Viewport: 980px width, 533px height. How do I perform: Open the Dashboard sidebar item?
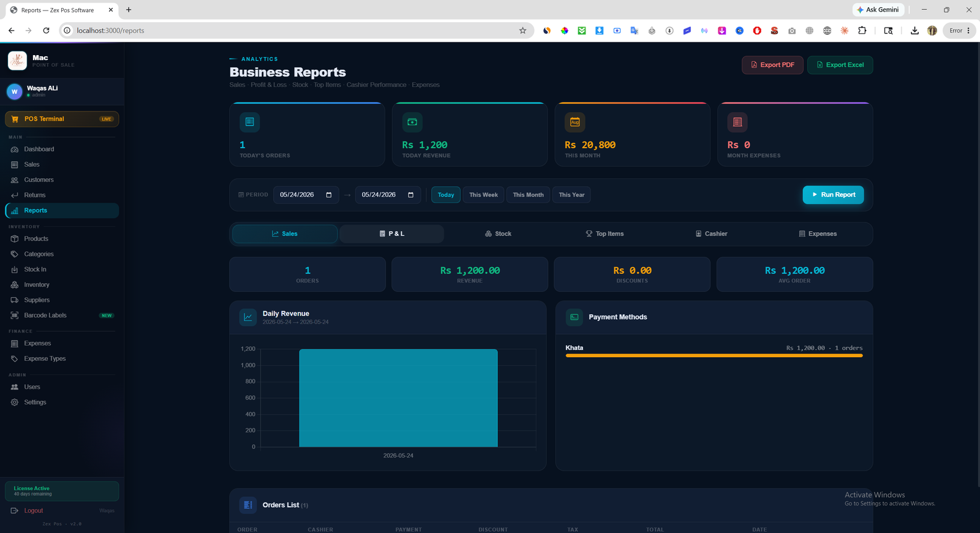point(61,149)
